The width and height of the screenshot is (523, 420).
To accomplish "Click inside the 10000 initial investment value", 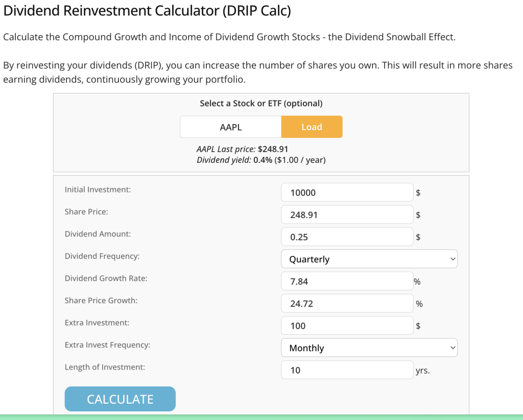I will 346,192.
